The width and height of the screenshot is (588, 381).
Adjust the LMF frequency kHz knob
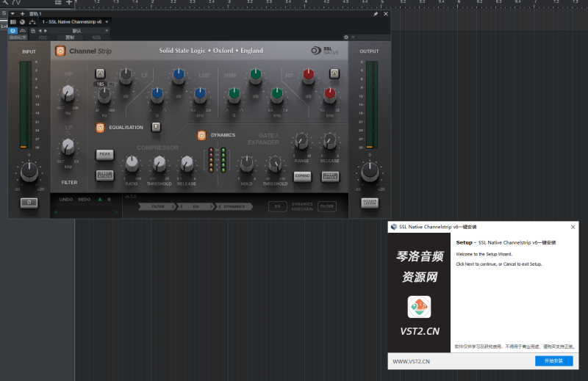coord(200,95)
